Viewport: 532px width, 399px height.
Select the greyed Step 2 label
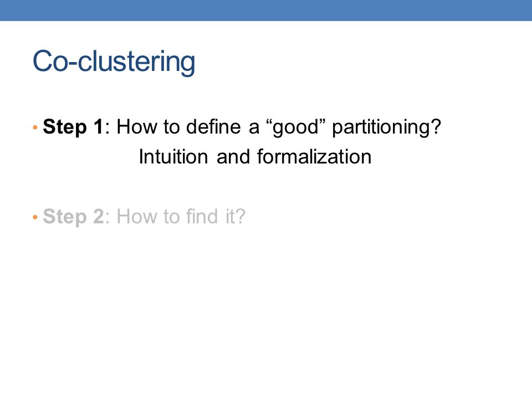(x=73, y=217)
